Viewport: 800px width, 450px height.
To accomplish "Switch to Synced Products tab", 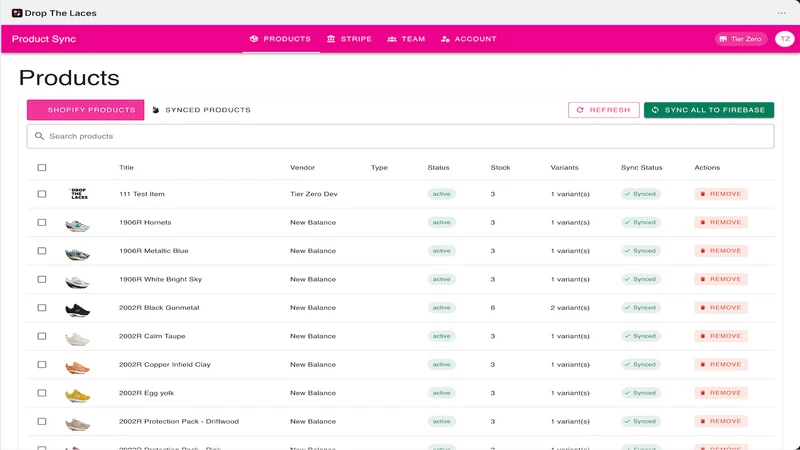I will (x=202, y=110).
